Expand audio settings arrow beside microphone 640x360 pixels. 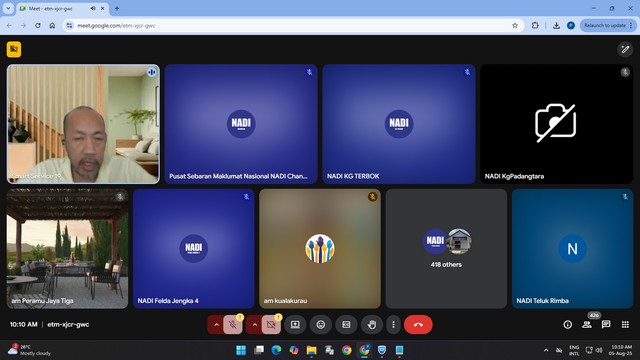[x=216, y=325]
